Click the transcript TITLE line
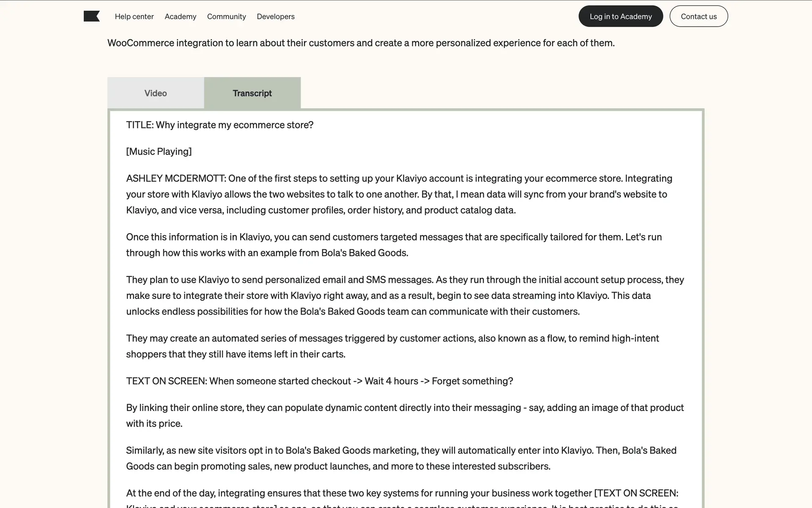This screenshot has width=812, height=508. pos(219,125)
